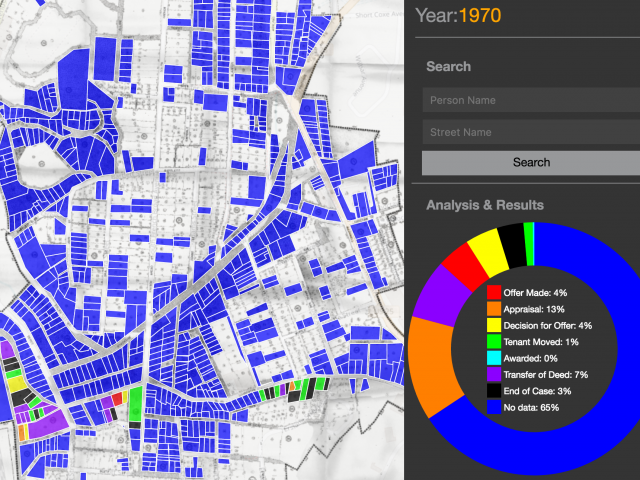Click the black End of Case swatch
This screenshot has width=640, height=480.
[x=494, y=391]
